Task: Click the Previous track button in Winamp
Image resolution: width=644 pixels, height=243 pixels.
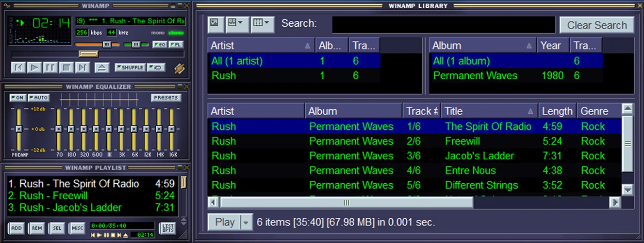Action: (18, 68)
